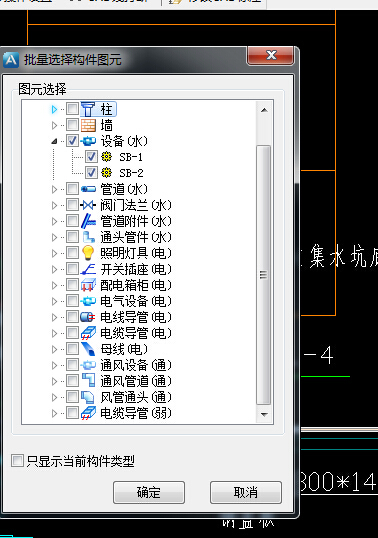The image size is (378, 538).
Task: Expand the 开关插座(电) tree node
Action: click(x=54, y=269)
